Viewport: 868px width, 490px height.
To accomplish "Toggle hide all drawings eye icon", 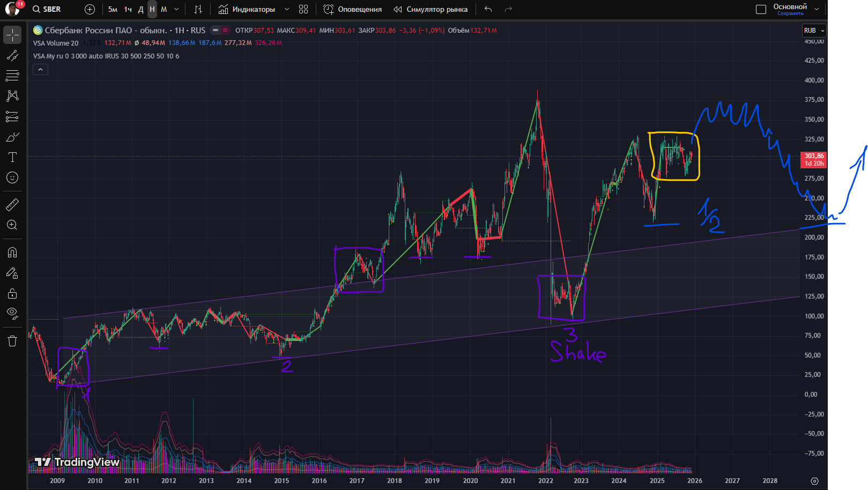I will (12, 313).
